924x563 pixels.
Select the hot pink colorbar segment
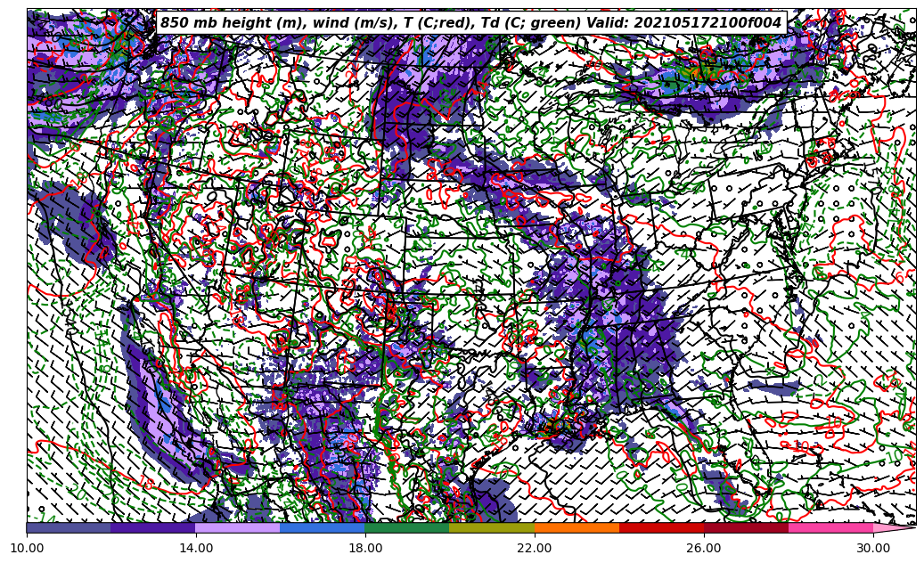(x=830, y=527)
